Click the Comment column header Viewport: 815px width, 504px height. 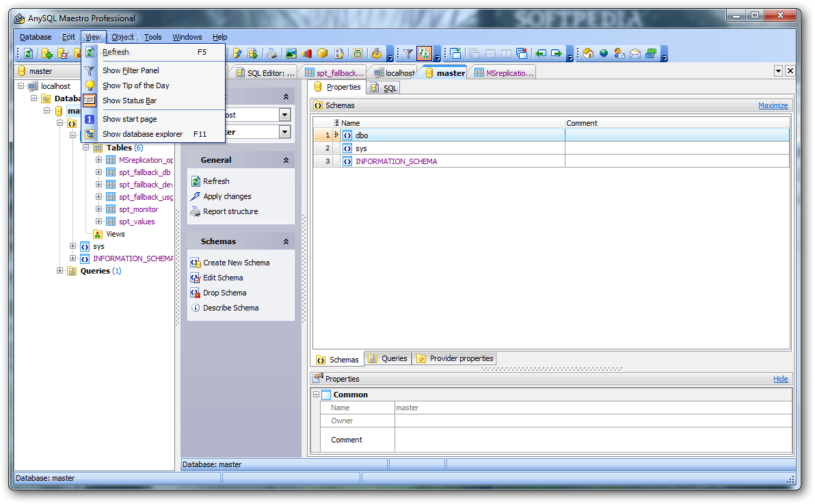coord(677,123)
